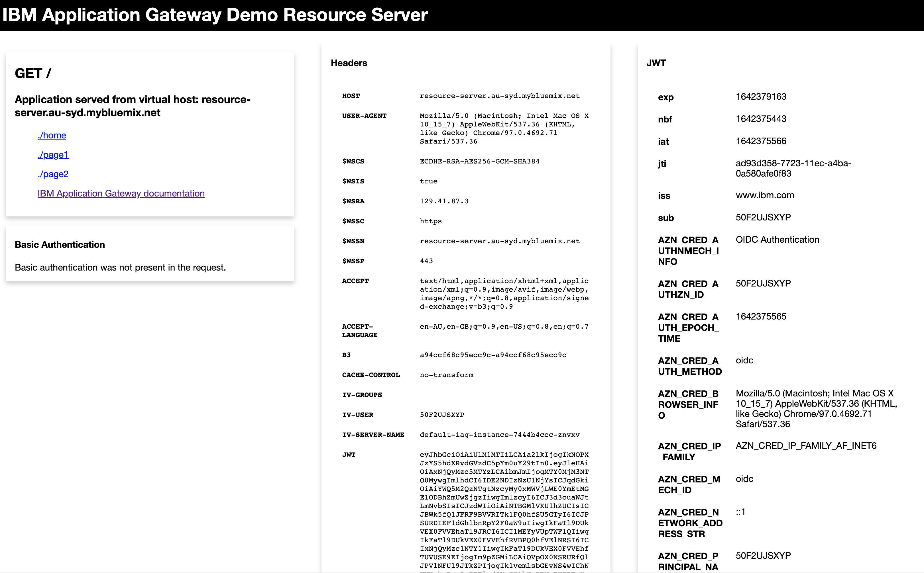
Task: Click the IV-GROUPS header name
Action: pyautogui.click(x=362, y=395)
